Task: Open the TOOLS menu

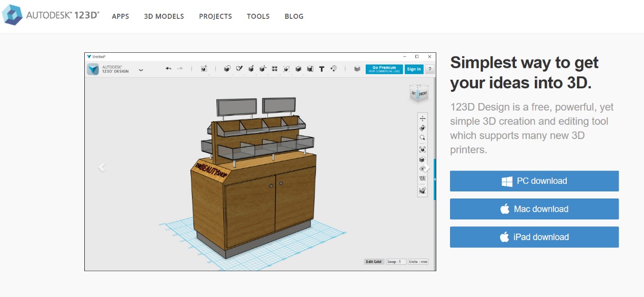Action: [x=258, y=16]
